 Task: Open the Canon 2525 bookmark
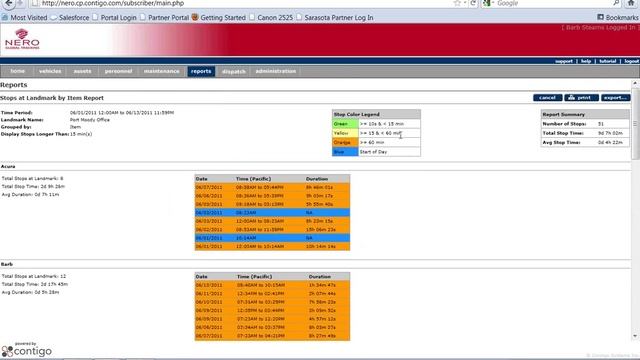[271, 18]
